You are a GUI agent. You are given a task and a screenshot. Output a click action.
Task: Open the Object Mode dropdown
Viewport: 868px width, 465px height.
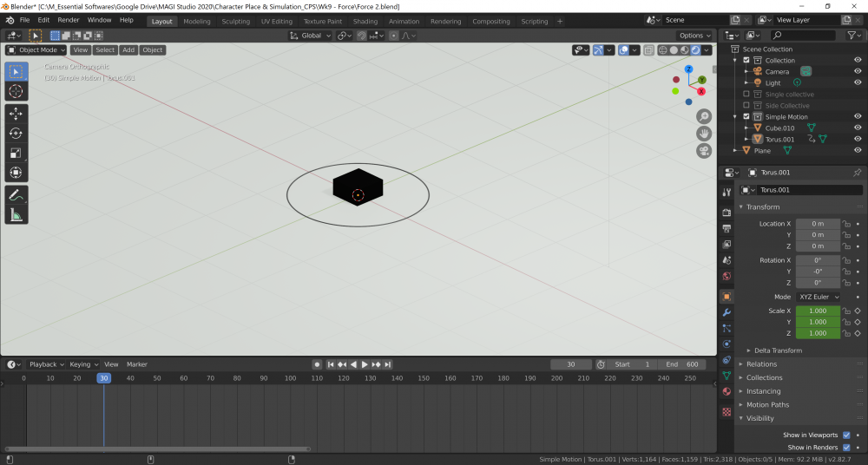tap(36, 49)
